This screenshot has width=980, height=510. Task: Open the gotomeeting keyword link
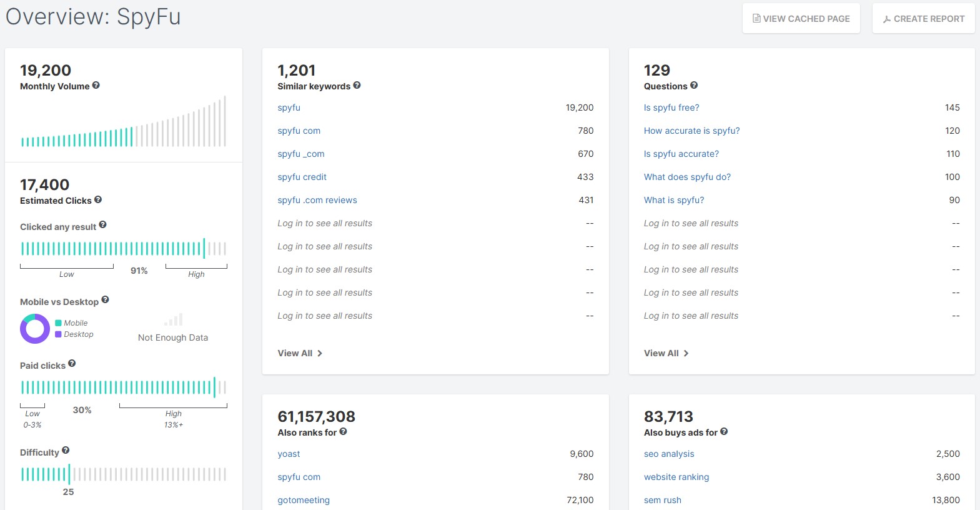coord(304,500)
